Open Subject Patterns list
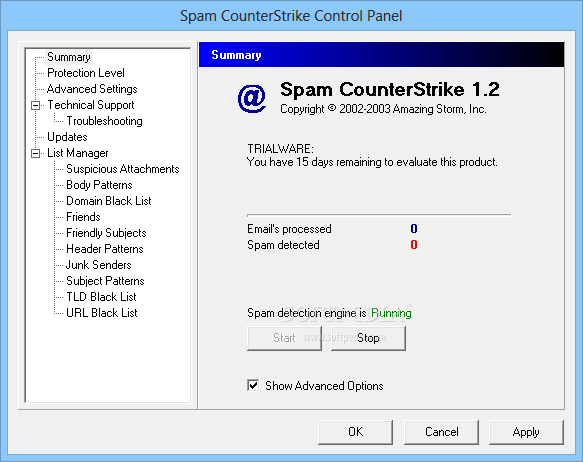 [x=105, y=281]
